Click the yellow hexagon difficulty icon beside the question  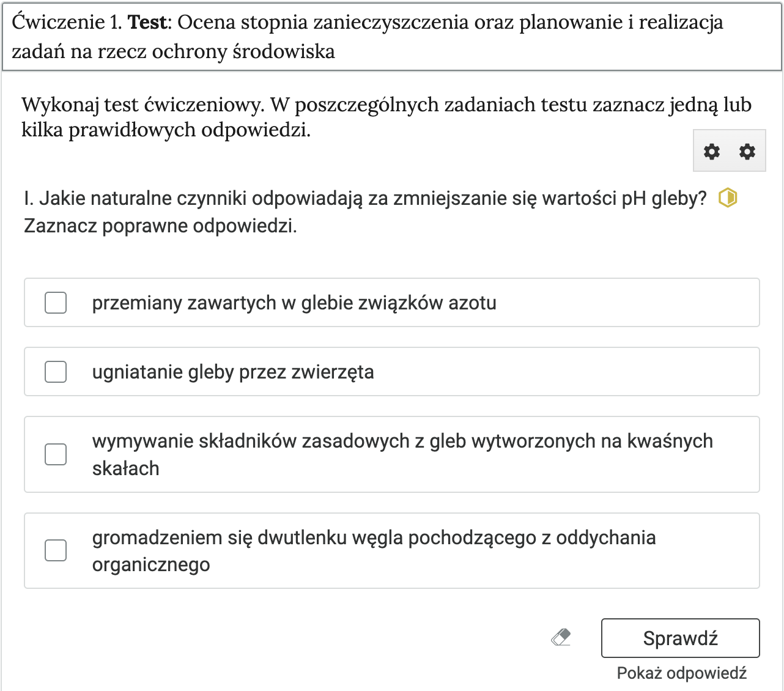click(x=728, y=198)
